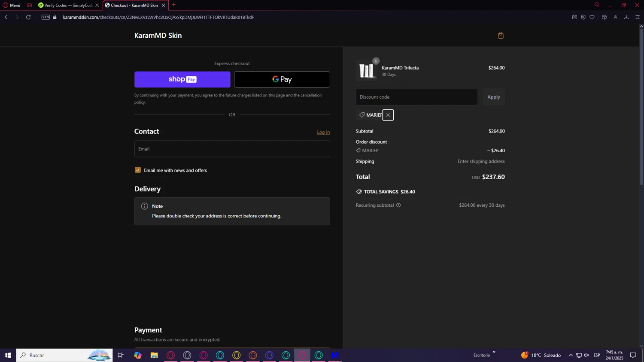This screenshot has height=362, width=644.
Task: Click the $264.00 every 30 days text
Action: pos(482,205)
